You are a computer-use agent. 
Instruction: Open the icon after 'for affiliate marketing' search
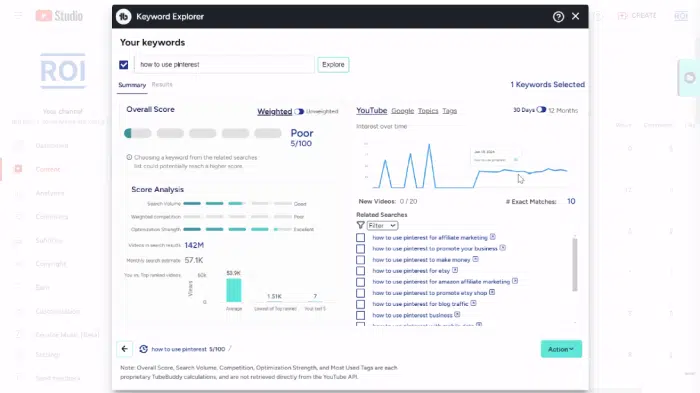[492, 237]
